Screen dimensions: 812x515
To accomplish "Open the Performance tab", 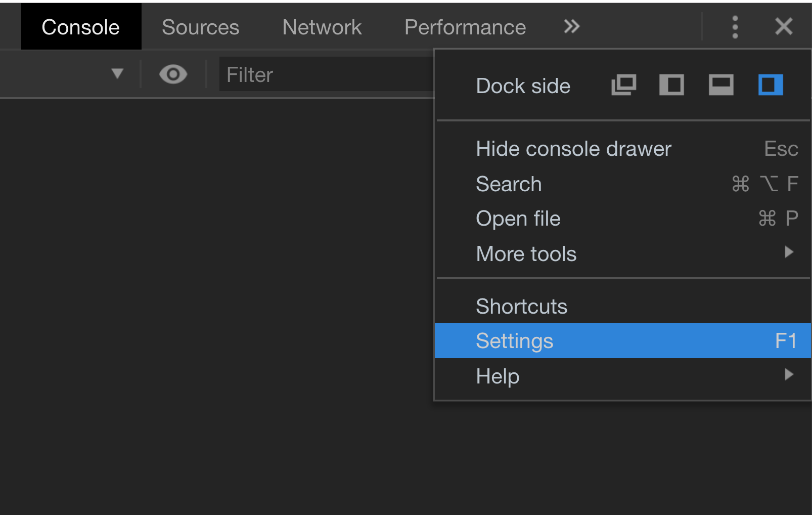I will 465,27.
